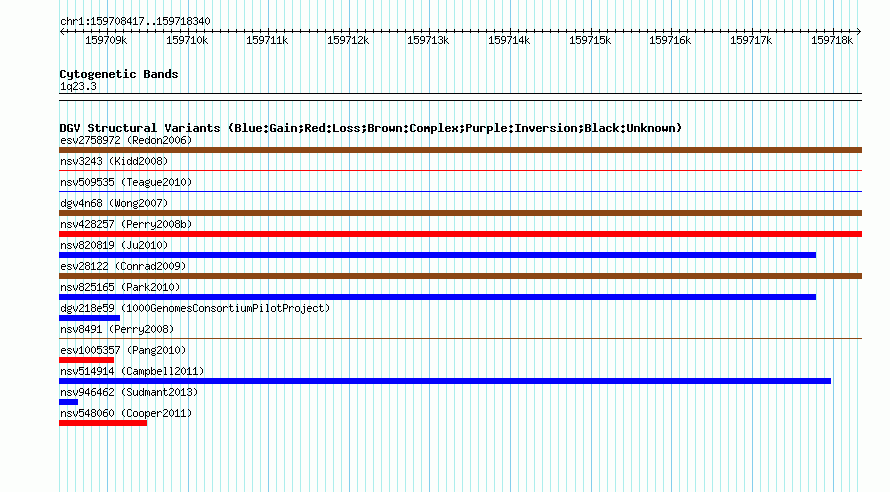
Task: Open the nsv428257 (Perry2008b) label
Action: tap(126, 224)
